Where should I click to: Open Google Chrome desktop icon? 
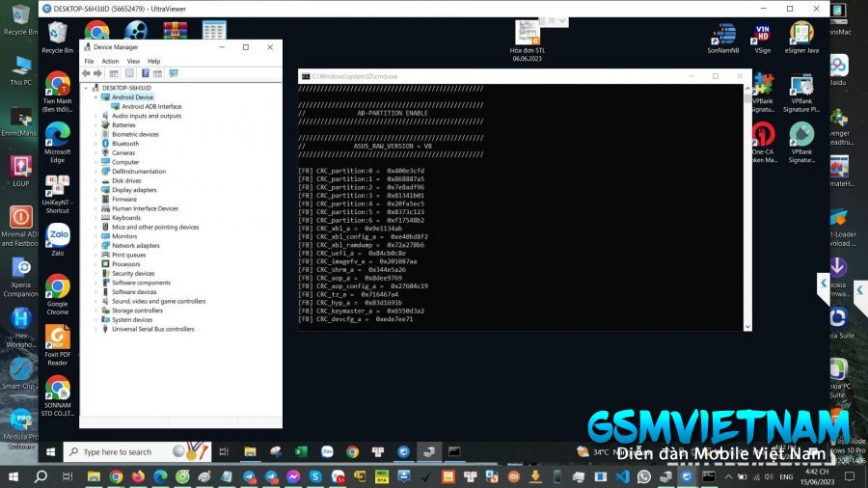(x=58, y=294)
